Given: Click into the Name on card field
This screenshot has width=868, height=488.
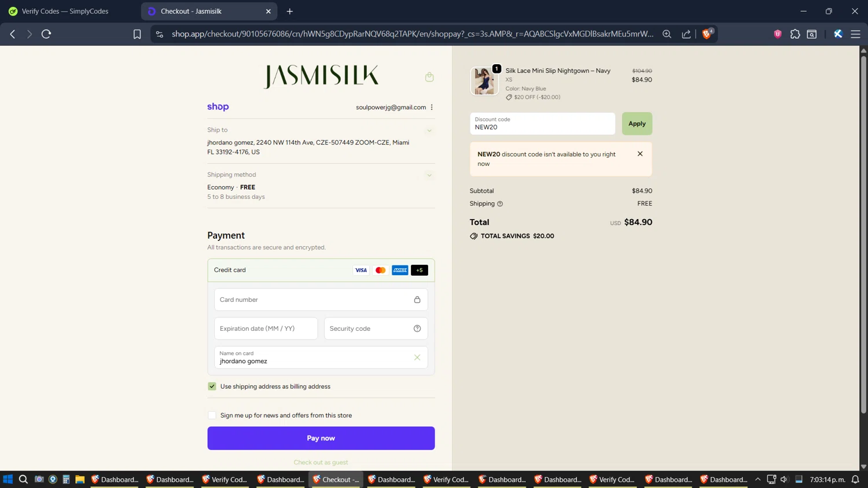Looking at the screenshot, I should point(321,357).
